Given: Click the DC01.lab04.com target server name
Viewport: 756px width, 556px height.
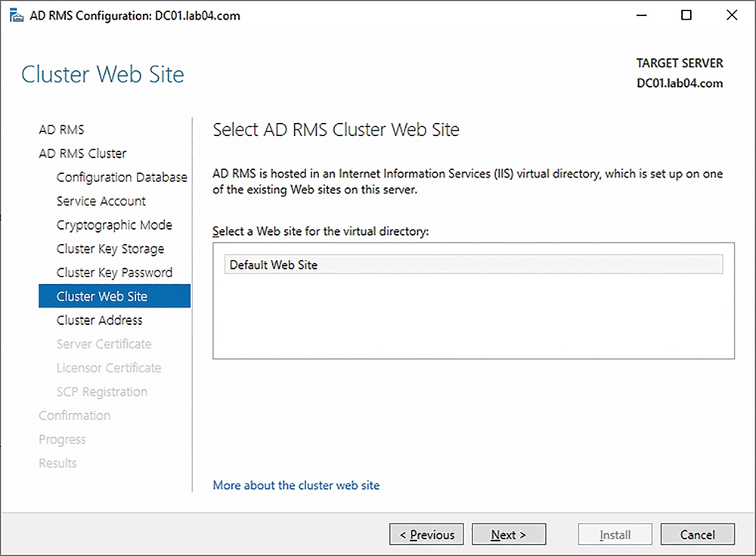Looking at the screenshot, I should coord(680,83).
